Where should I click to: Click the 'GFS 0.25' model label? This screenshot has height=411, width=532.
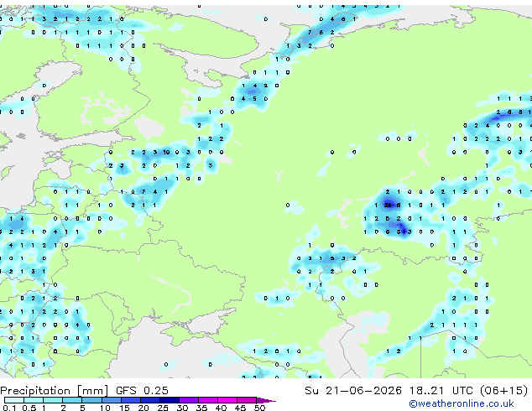pos(142,391)
